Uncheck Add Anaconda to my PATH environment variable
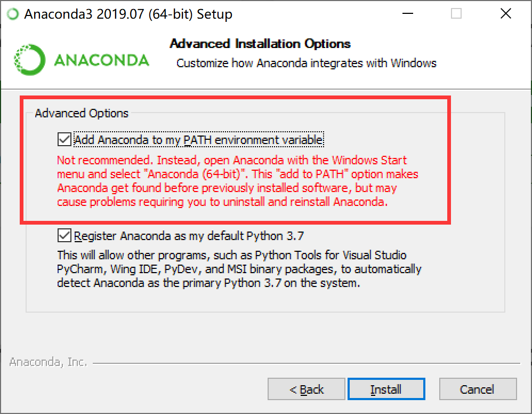Viewport: 532px width, 414px height. click(63, 139)
